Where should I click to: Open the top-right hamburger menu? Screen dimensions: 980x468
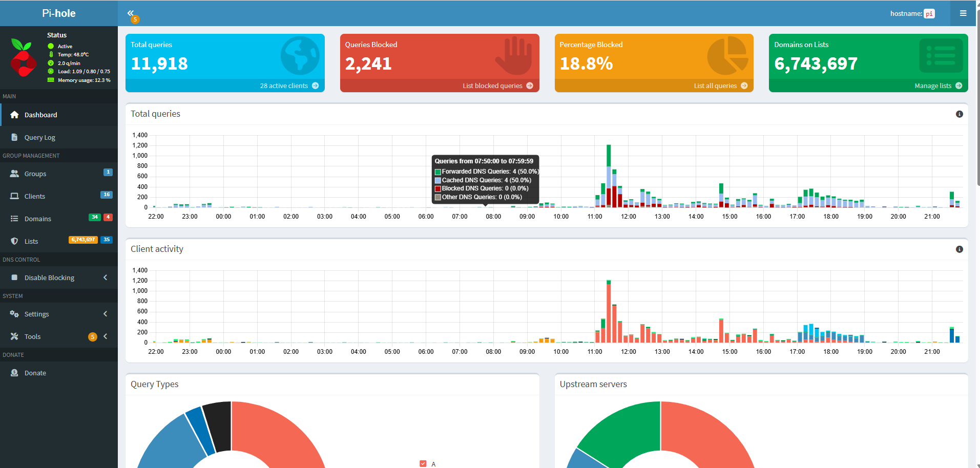(963, 13)
